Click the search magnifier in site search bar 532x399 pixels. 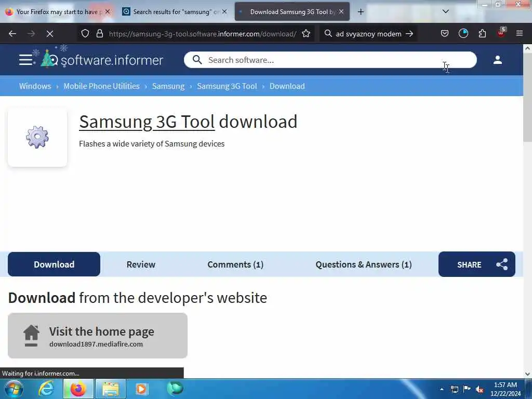click(x=197, y=60)
